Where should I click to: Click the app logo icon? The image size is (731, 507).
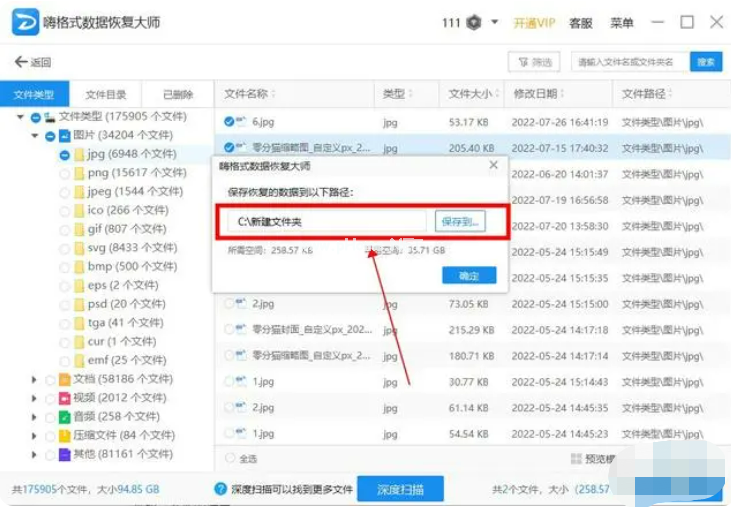pyautogui.click(x=26, y=21)
